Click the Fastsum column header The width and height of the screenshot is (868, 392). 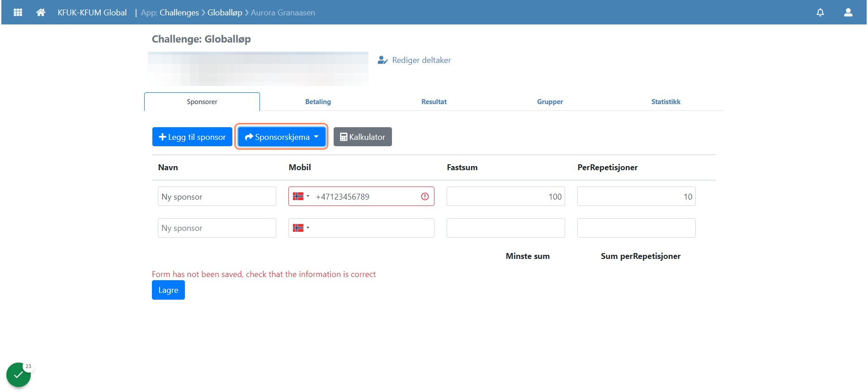pos(462,167)
